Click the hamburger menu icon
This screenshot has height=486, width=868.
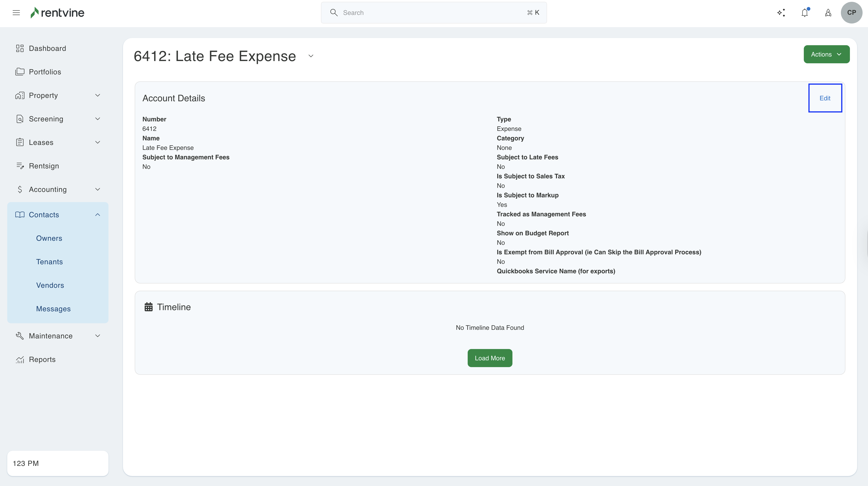point(16,13)
